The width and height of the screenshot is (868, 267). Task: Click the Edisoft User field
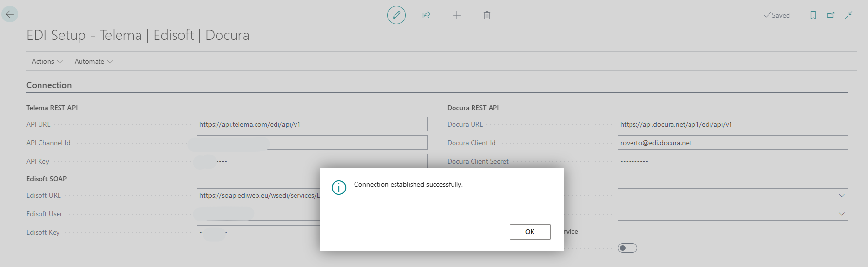[x=258, y=214]
